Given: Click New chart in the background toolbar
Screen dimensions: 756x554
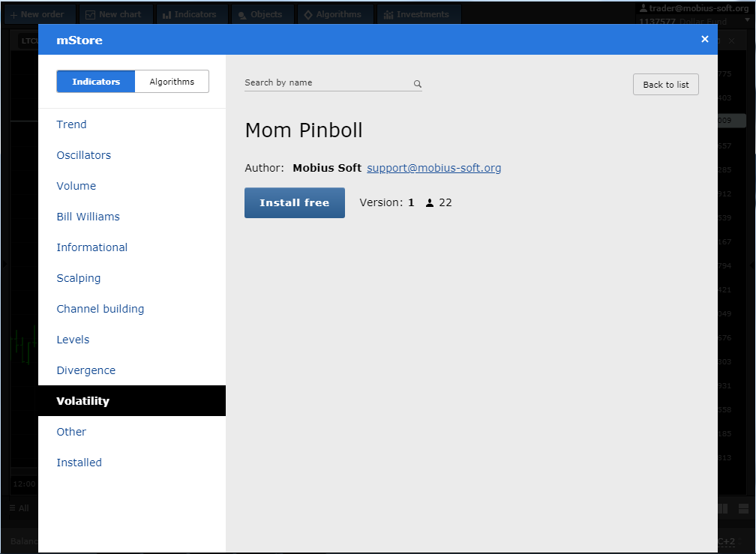Looking at the screenshot, I should (x=116, y=14).
